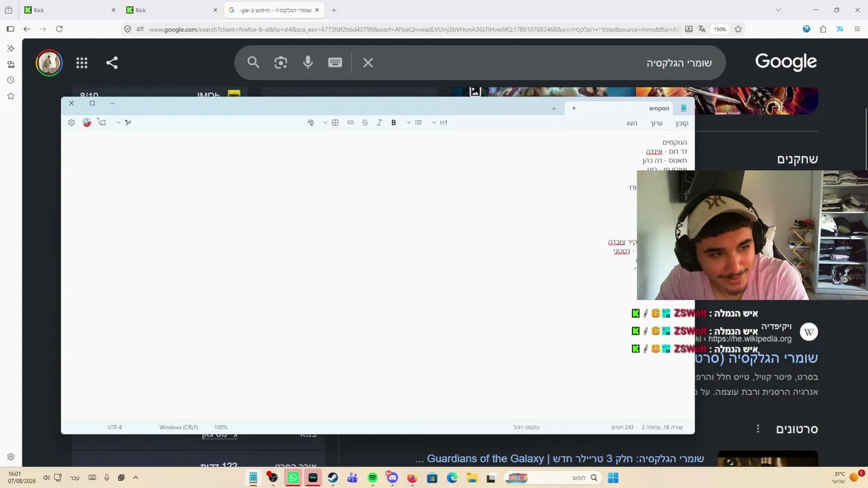The image size is (868, 488).
Task: Apply strikethrough formatting in Notepad
Action: coord(365,123)
